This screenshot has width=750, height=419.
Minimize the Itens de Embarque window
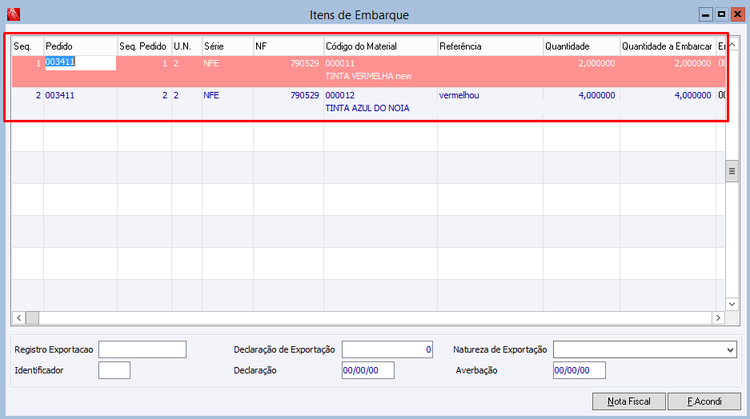(706, 15)
